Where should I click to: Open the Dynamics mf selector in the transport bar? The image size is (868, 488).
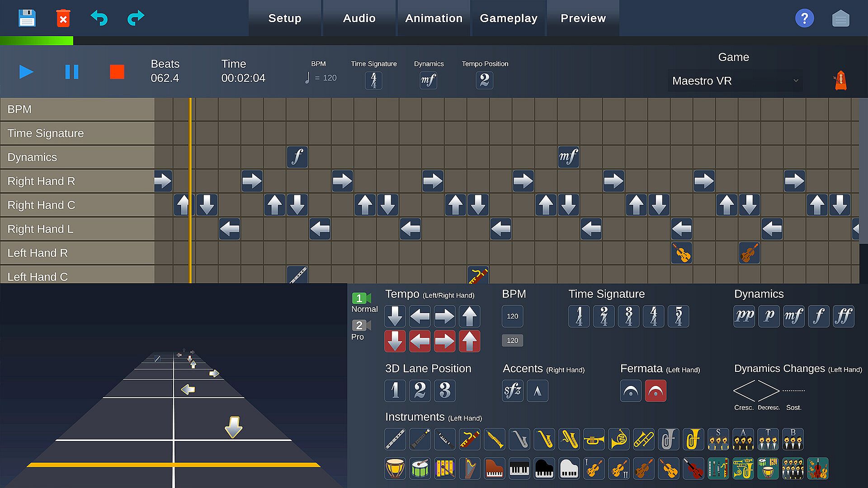428,80
